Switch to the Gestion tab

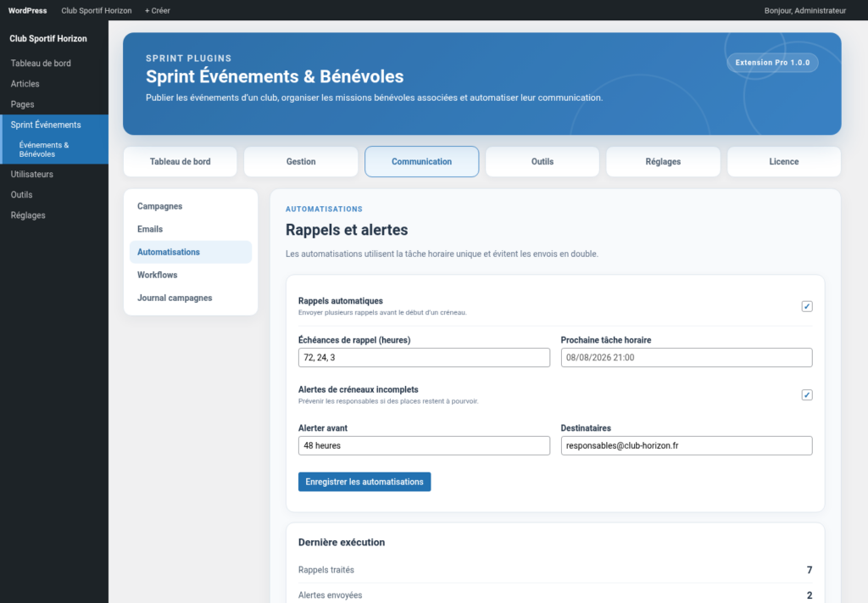pos(301,162)
